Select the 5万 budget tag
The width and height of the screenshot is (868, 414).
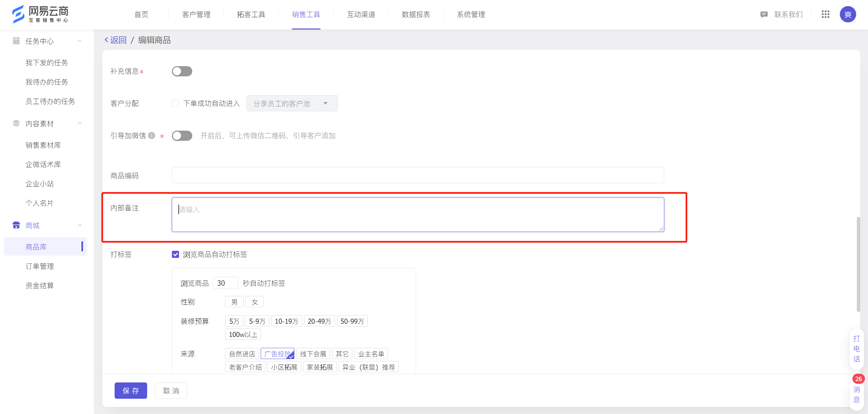point(234,321)
